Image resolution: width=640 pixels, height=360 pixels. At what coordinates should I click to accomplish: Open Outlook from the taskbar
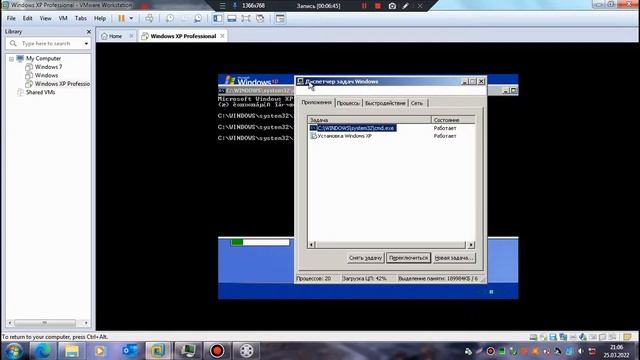(129, 351)
